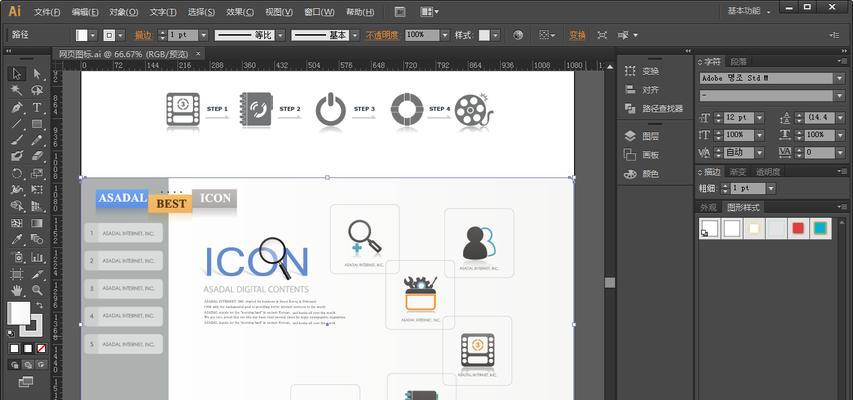Select the Magic Wand tool
This screenshot has width=853, height=400.
pyautogui.click(x=17, y=90)
